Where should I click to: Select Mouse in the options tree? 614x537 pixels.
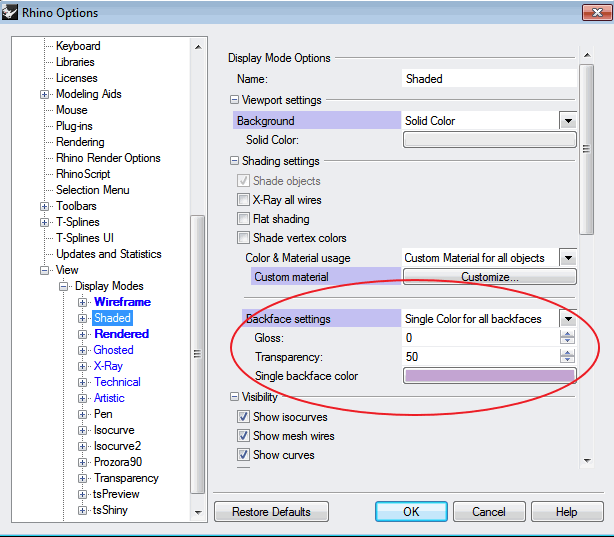point(72,110)
